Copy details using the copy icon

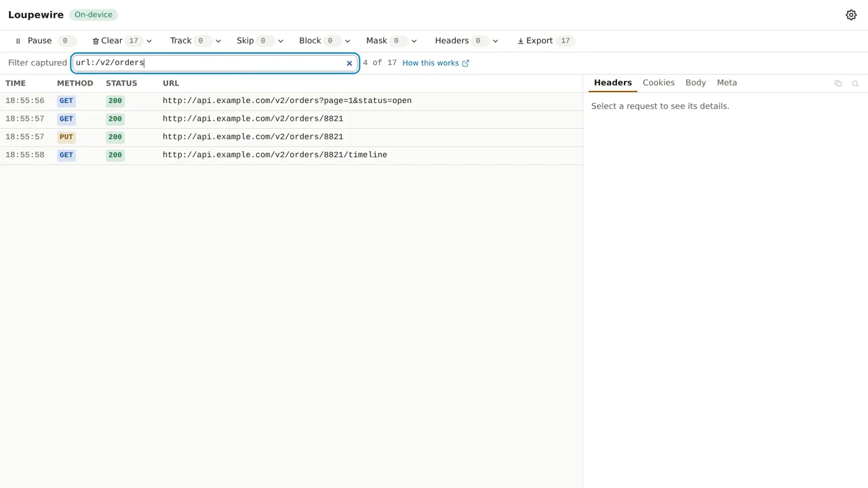click(838, 83)
